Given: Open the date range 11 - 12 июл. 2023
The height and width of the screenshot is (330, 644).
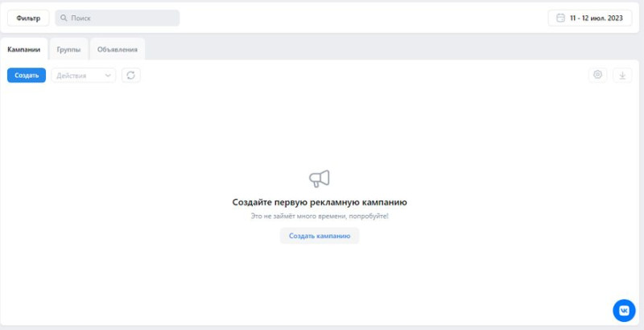Looking at the screenshot, I should (x=590, y=18).
